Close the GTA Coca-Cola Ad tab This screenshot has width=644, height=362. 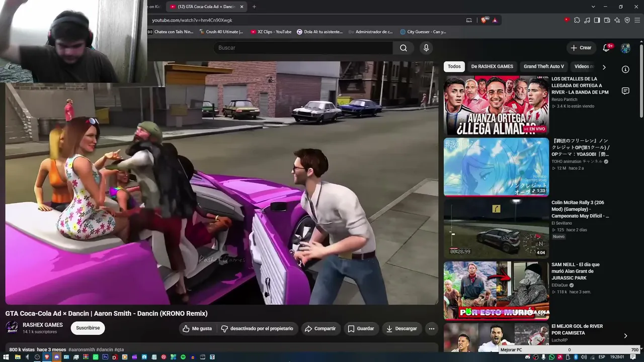click(x=242, y=7)
